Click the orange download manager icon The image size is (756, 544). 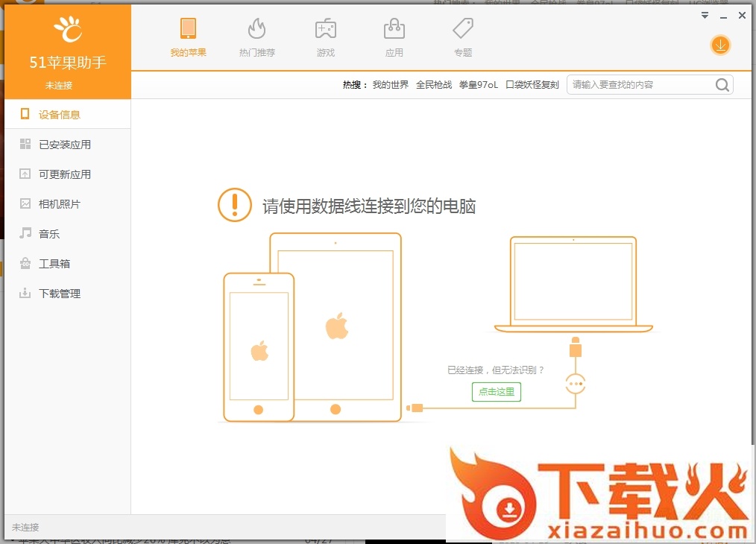pos(720,45)
